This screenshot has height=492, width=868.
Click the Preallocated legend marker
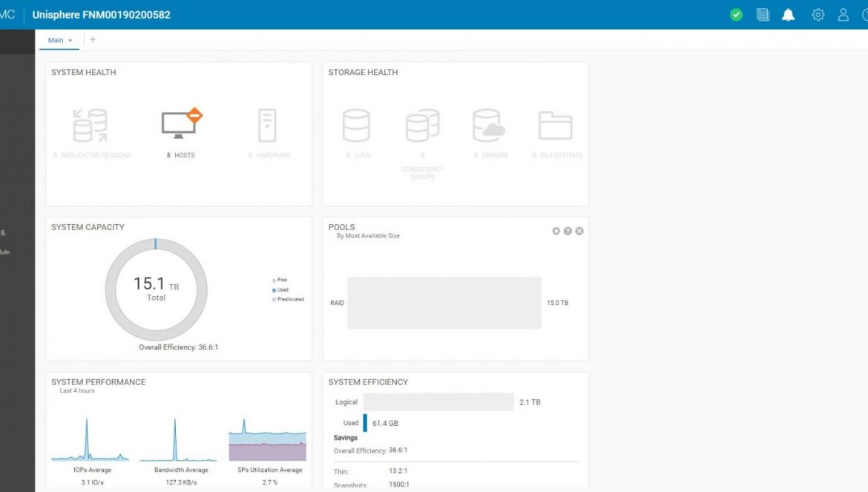coord(274,299)
